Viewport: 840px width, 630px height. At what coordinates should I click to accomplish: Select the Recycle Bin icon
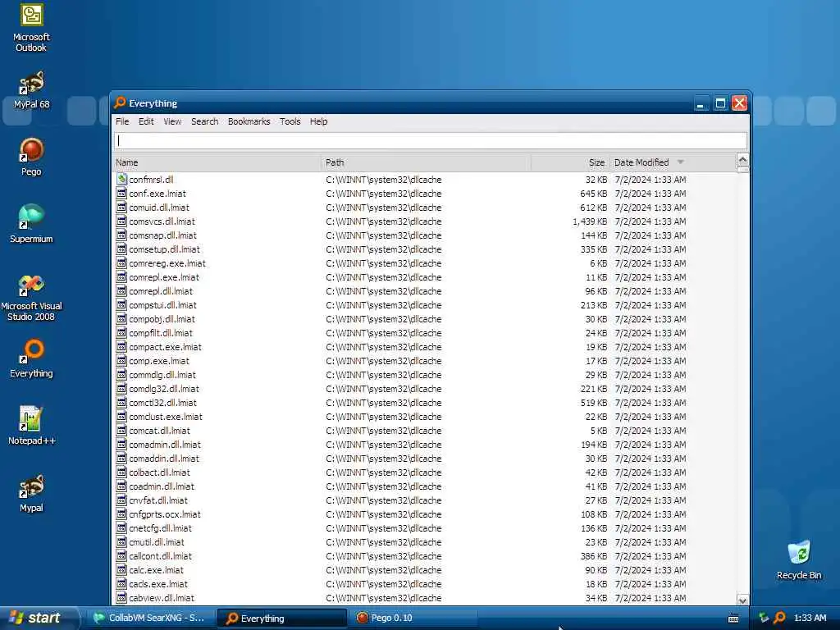799,560
